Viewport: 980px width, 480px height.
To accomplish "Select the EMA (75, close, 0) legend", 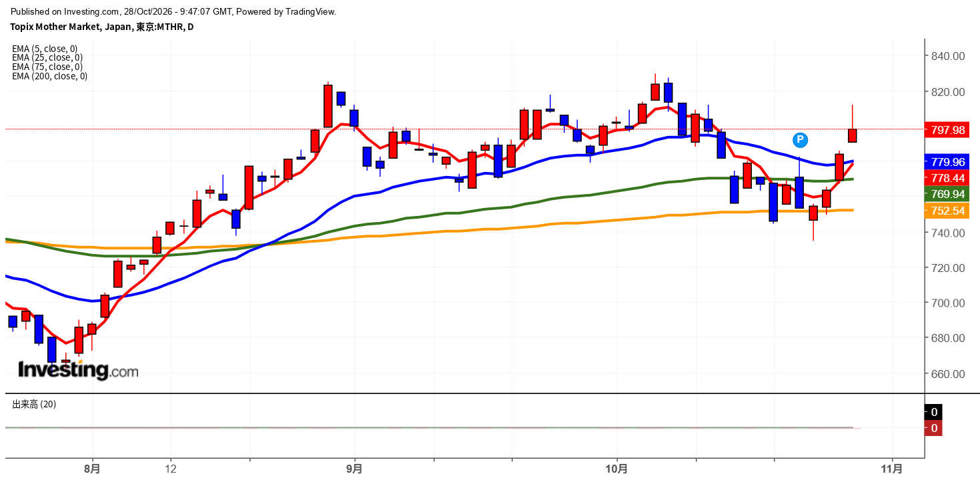I will point(47,67).
